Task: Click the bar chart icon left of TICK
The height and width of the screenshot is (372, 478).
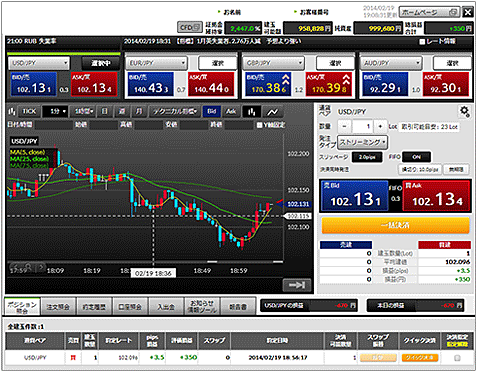Action: (x=12, y=111)
